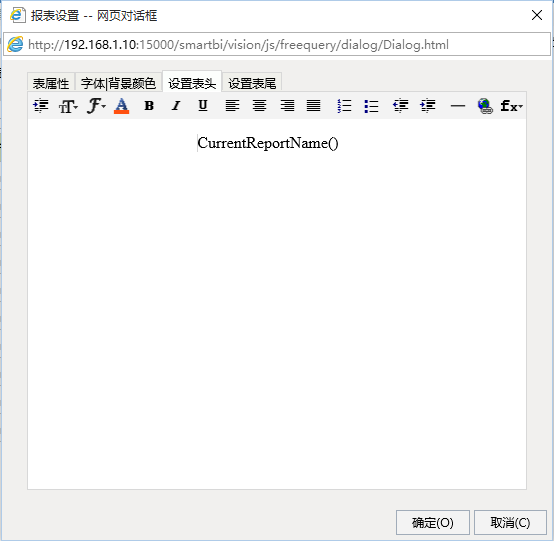The width and height of the screenshot is (554, 541).
Task: Toggle bold formatting in toolbar
Action: click(x=149, y=106)
